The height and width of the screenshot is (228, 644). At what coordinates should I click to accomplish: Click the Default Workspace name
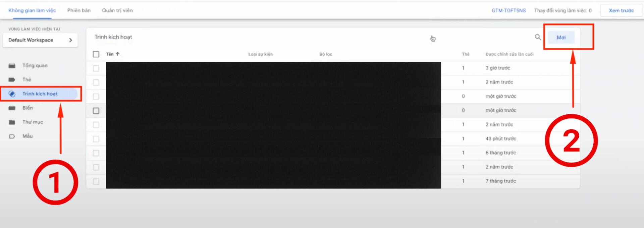31,40
